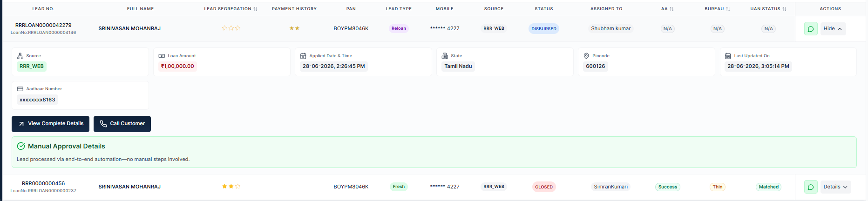Click LoanNo:RRRLOAN0000000237 text
The height and width of the screenshot is (201, 868).
click(x=43, y=191)
